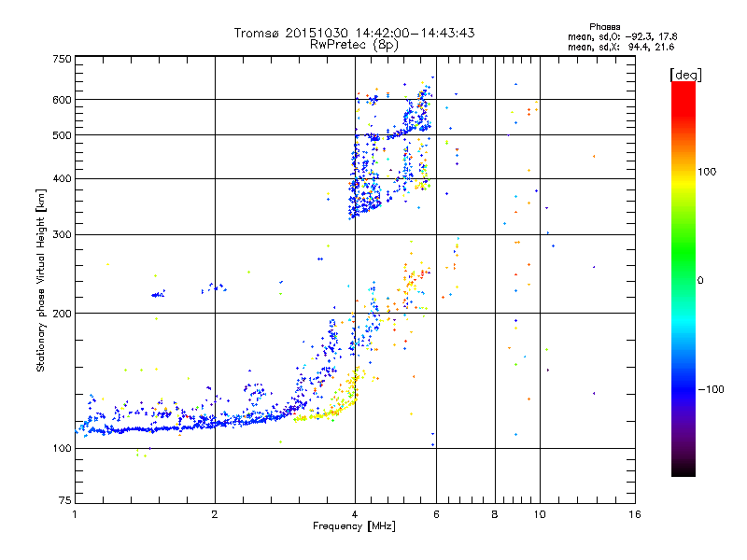Click the y-axis tick label '500'

pos(62,135)
